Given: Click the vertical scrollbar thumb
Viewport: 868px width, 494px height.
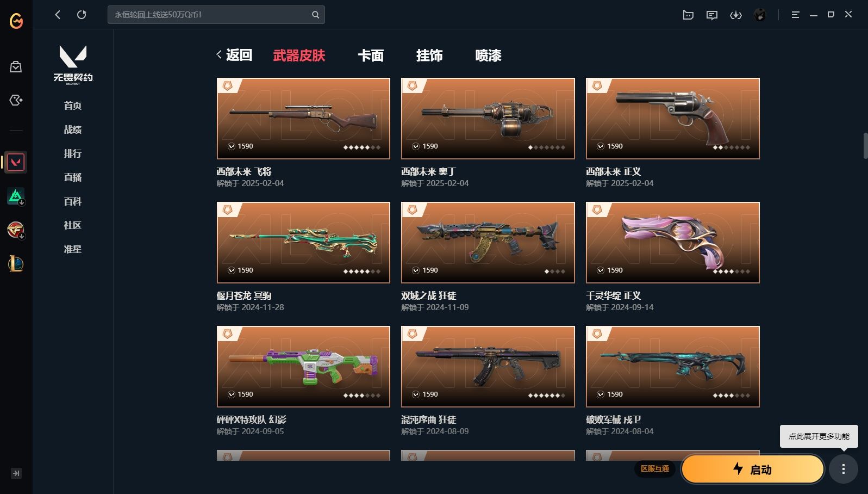Looking at the screenshot, I should [865, 145].
